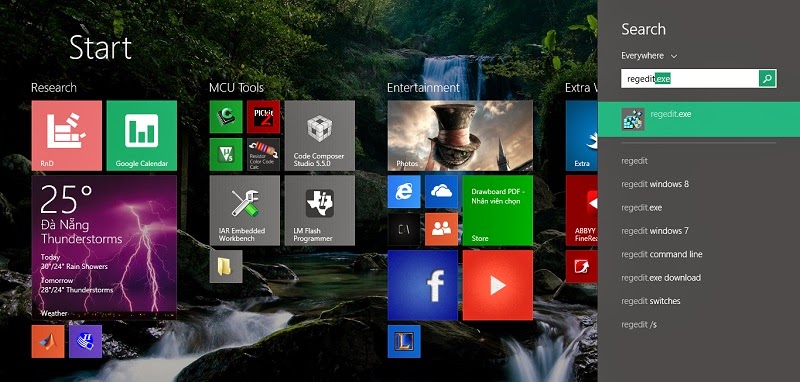This screenshot has height=382, width=800.
Task: Select the 'regedit switches' suggestion
Action: (x=651, y=301)
